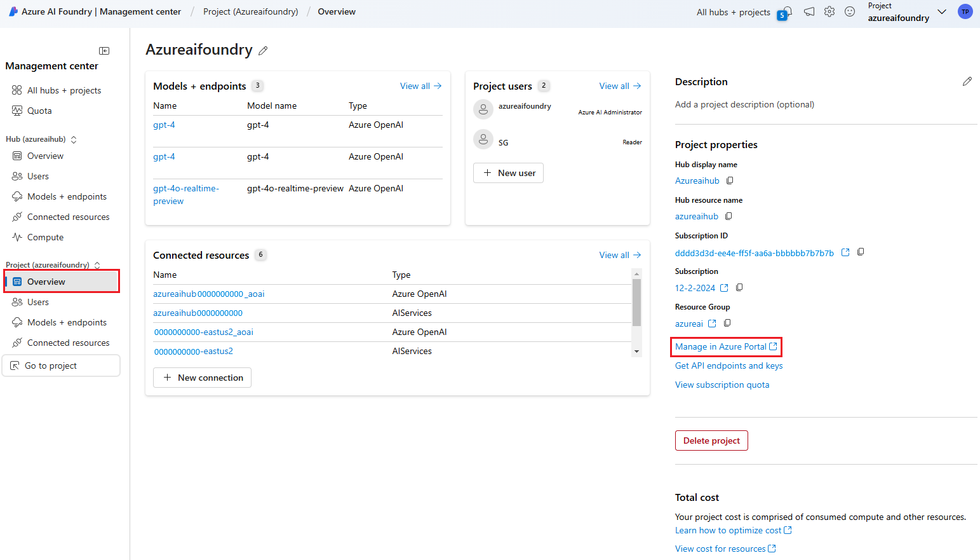The height and width of the screenshot is (560, 980).
Task: Open the notifications bell icon
Action: (787, 11)
